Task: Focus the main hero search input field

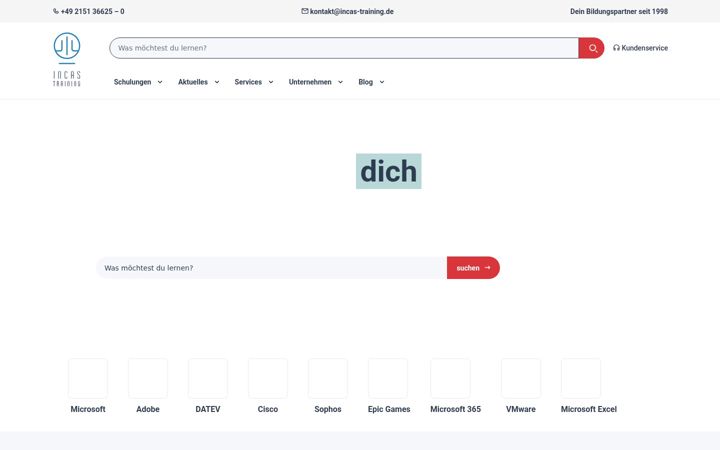Action: point(272,268)
